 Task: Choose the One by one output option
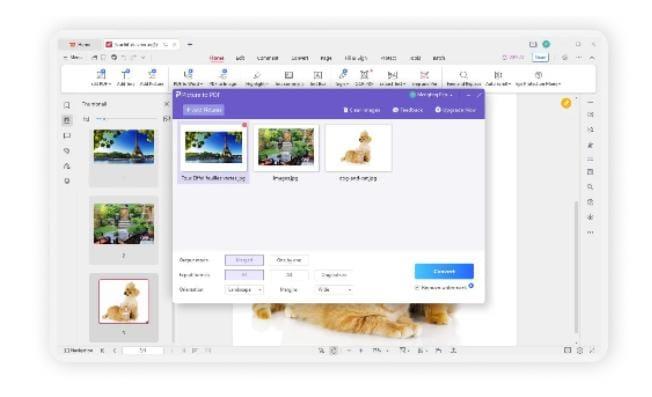(289, 260)
